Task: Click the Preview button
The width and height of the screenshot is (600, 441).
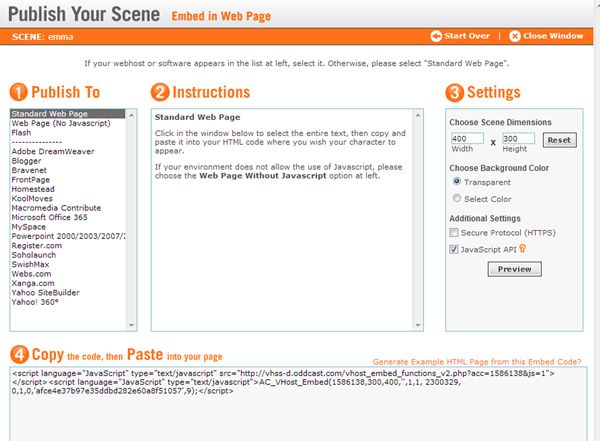Action: [513, 269]
